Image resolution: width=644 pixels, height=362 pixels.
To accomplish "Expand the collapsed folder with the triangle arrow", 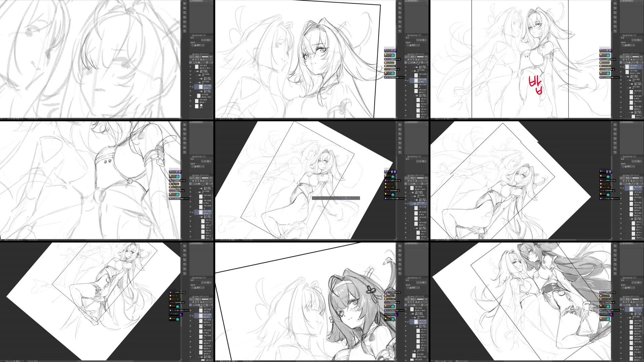I will (x=199, y=79).
